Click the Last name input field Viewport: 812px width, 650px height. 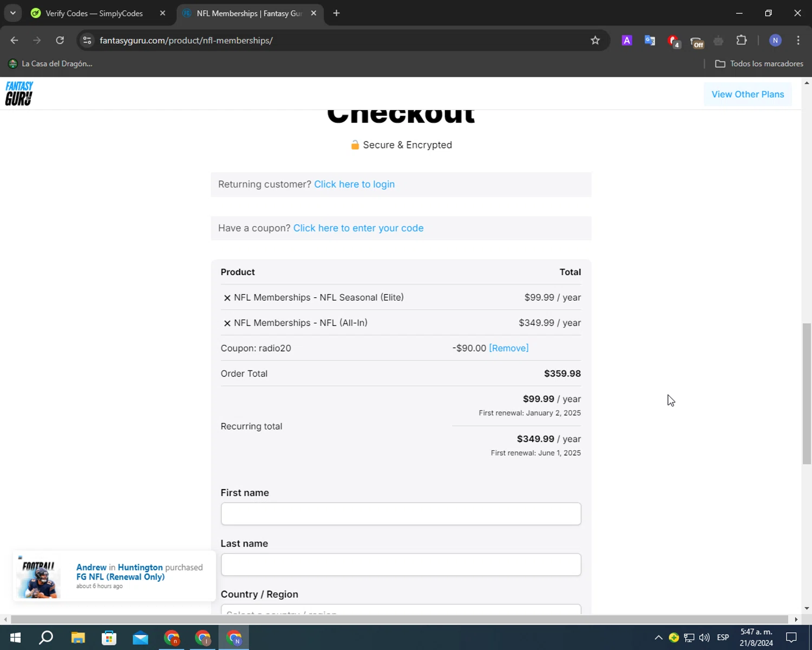coord(401,564)
